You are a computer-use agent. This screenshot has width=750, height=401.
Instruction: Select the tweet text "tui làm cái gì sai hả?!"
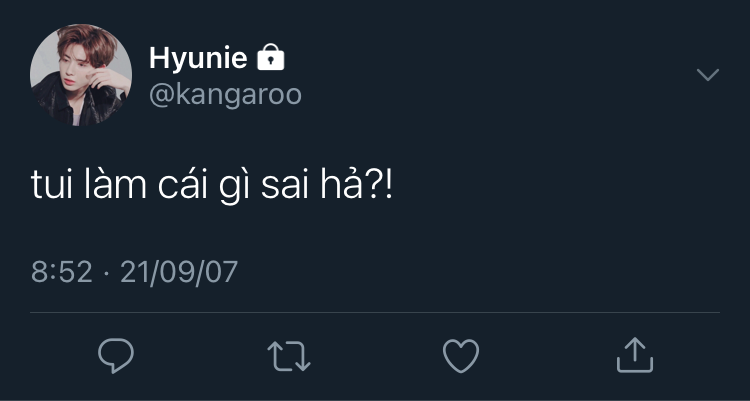click(x=212, y=186)
